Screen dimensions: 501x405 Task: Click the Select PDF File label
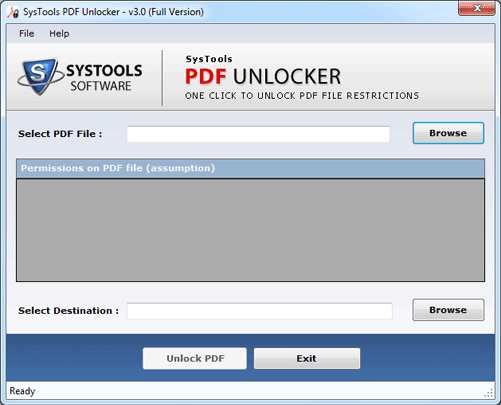[x=60, y=134]
